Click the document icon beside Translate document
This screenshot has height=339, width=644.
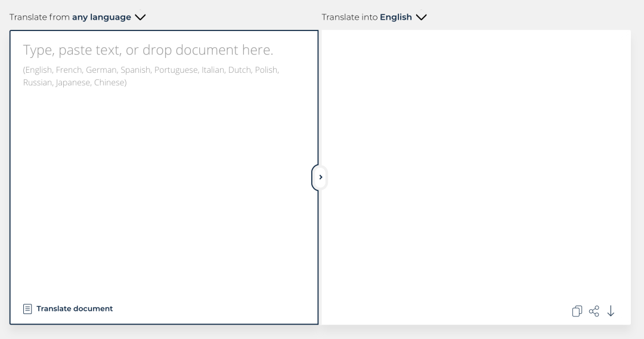27,309
